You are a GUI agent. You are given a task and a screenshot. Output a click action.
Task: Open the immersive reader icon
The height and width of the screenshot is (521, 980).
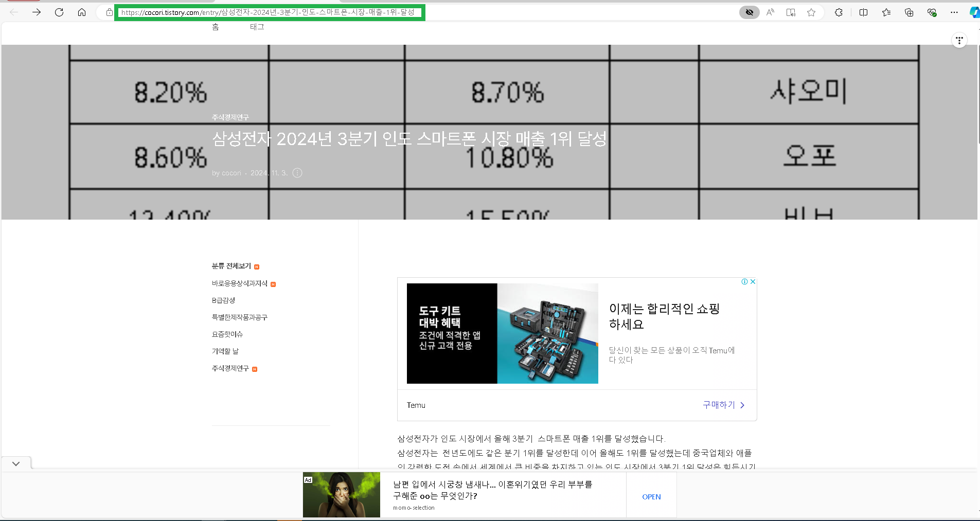(791, 12)
